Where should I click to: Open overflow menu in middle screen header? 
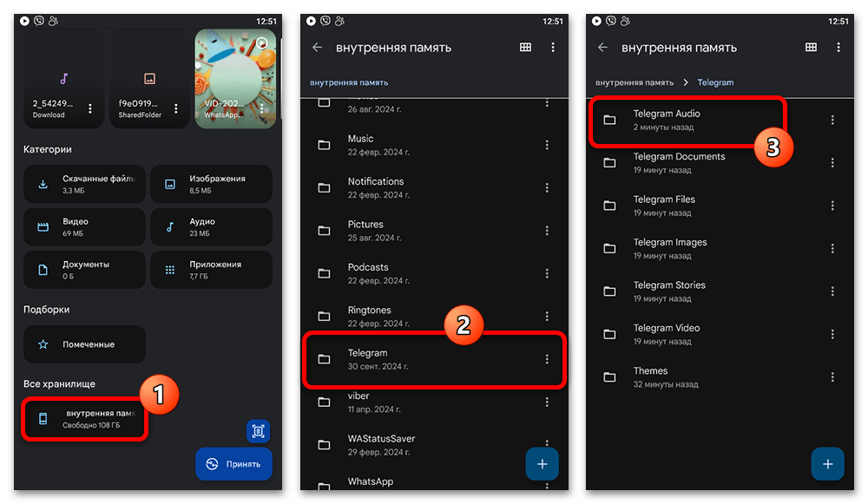click(x=552, y=48)
